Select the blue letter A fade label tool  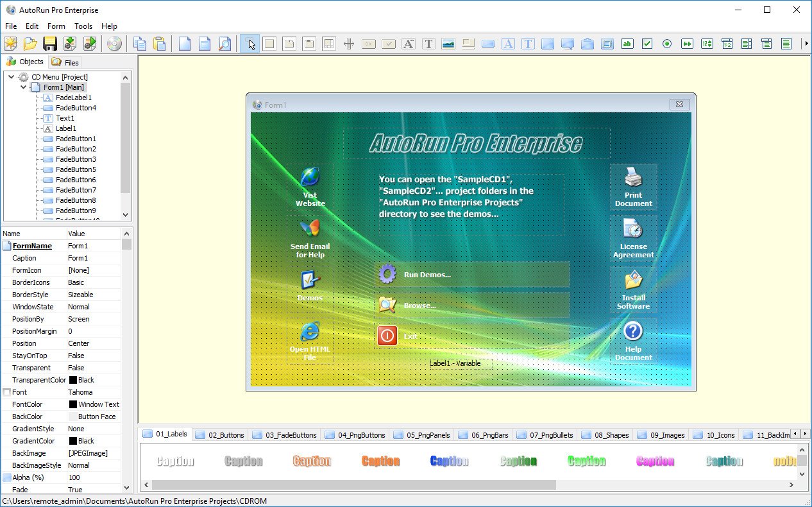click(508, 44)
